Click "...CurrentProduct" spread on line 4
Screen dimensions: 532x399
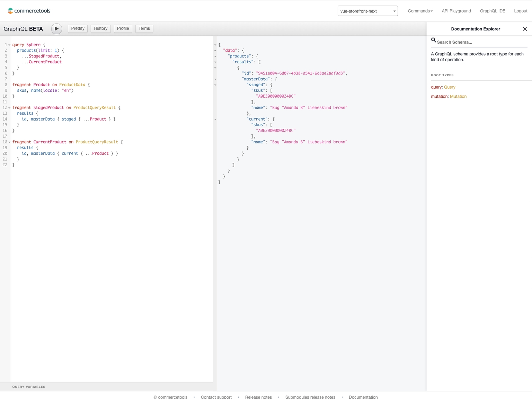pyautogui.click(x=42, y=62)
